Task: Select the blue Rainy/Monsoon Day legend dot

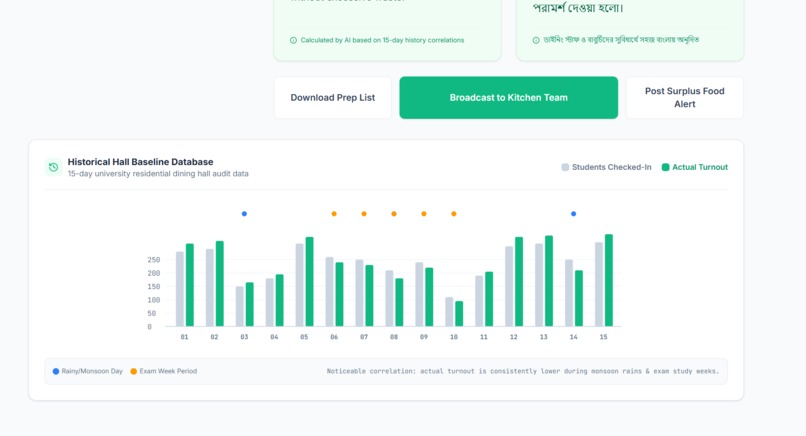Action: coord(56,371)
